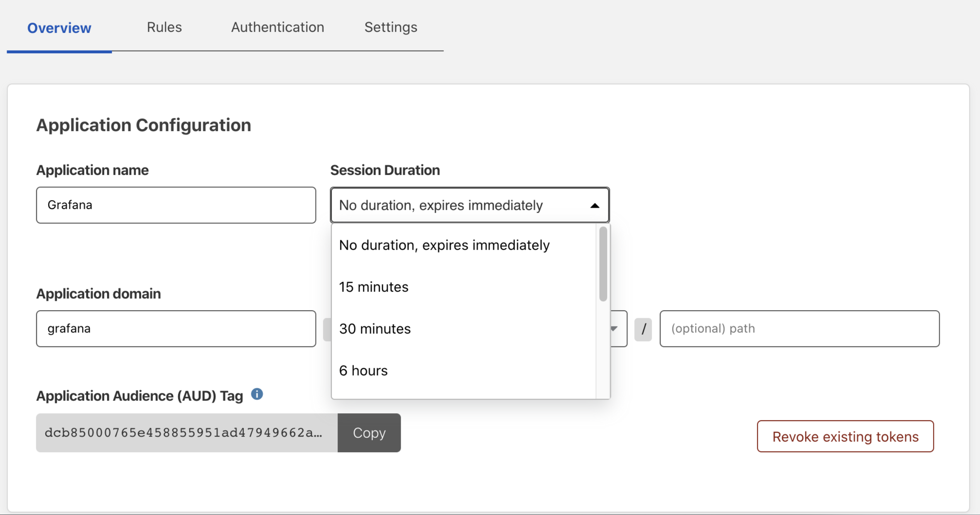Image resolution: width=980 pixels, height=515 pixels.
Task: Open the Authentication tab
Action: click(x=277, y=27)
